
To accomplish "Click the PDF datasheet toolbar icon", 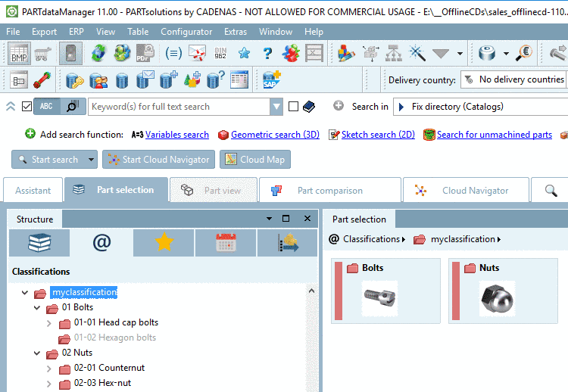I will coord(145,53).
